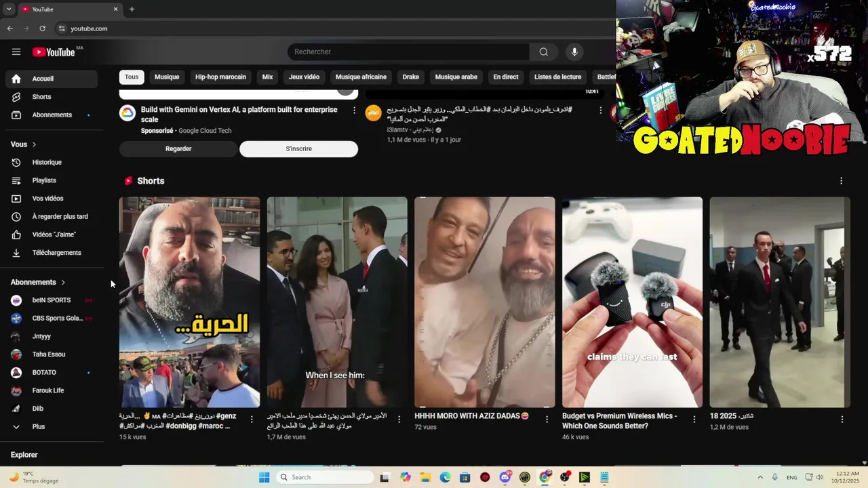
Task: Click the Regarder button on the ad
Action: click(178, 149)
